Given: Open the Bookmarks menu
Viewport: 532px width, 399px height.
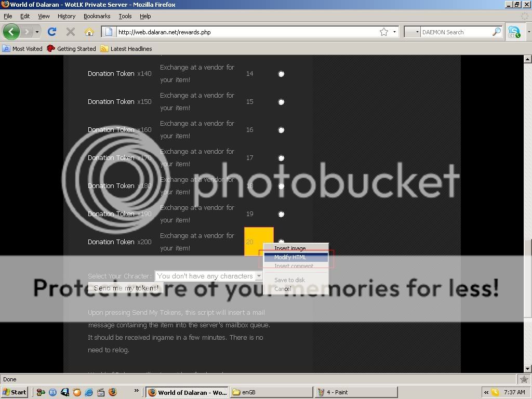Looking at the screenshot, I should [97, 16].
